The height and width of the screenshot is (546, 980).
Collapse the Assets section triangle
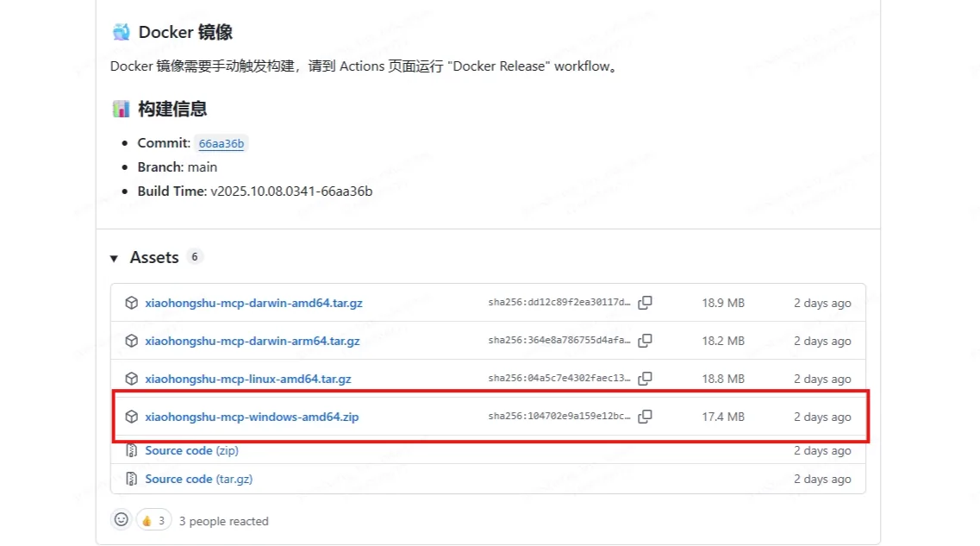(x=114, y=258)
